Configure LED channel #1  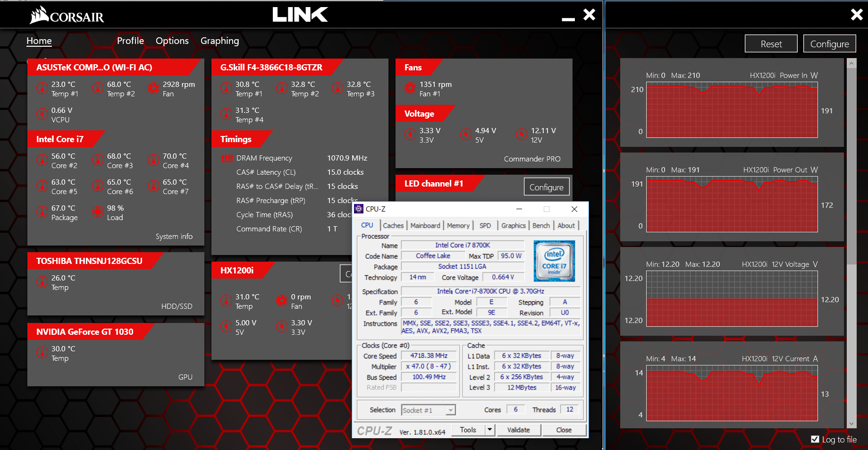coord(547,187)
